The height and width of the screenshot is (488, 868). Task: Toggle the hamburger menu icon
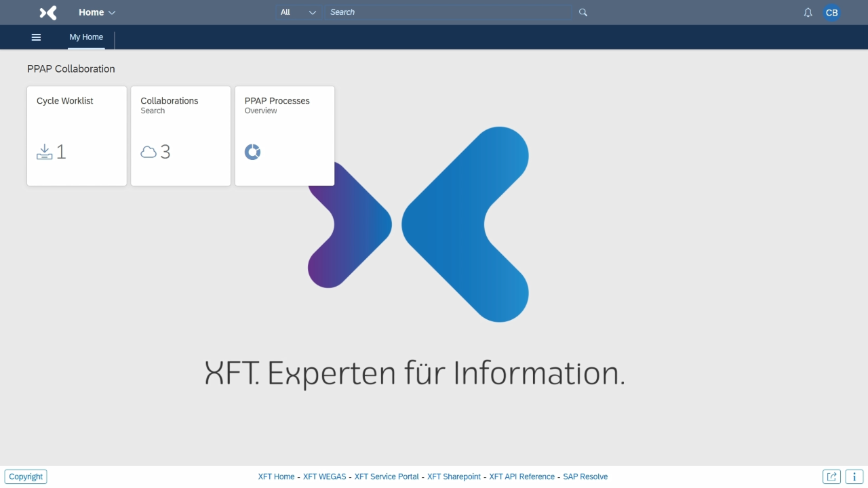pyautogui.click(x=37, y=37)
